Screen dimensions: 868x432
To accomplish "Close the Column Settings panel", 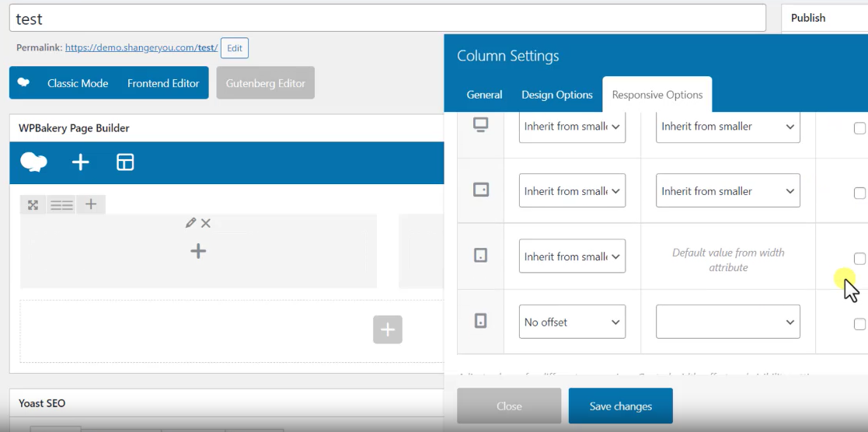I will click(x=509, y=406).
